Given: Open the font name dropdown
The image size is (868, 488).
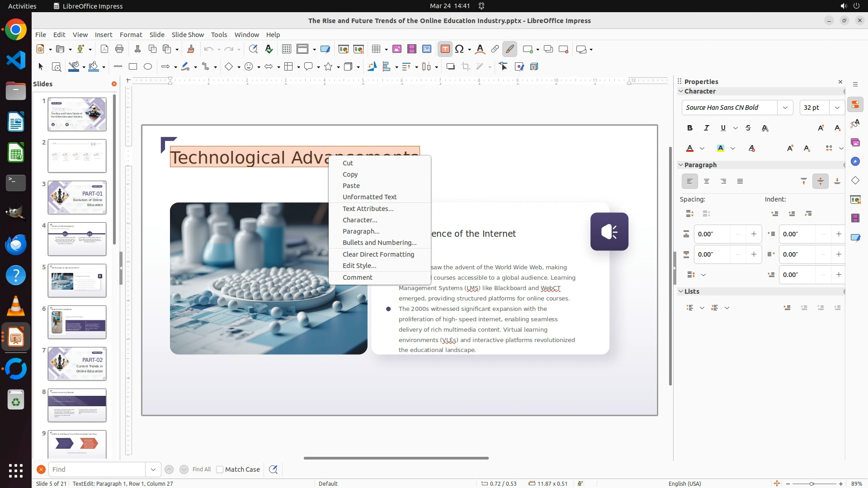Looking at the screenshot, I should click(x=785, y=108).
